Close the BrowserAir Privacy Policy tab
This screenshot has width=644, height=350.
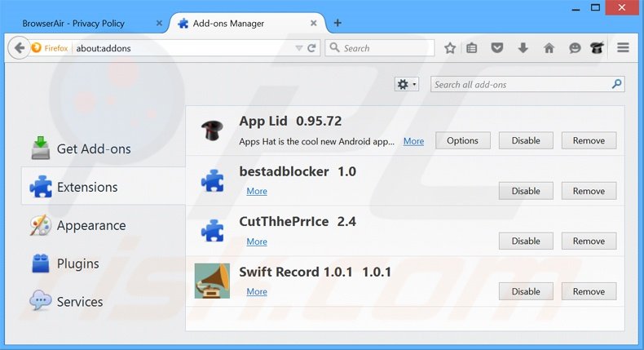coord(159,24)
